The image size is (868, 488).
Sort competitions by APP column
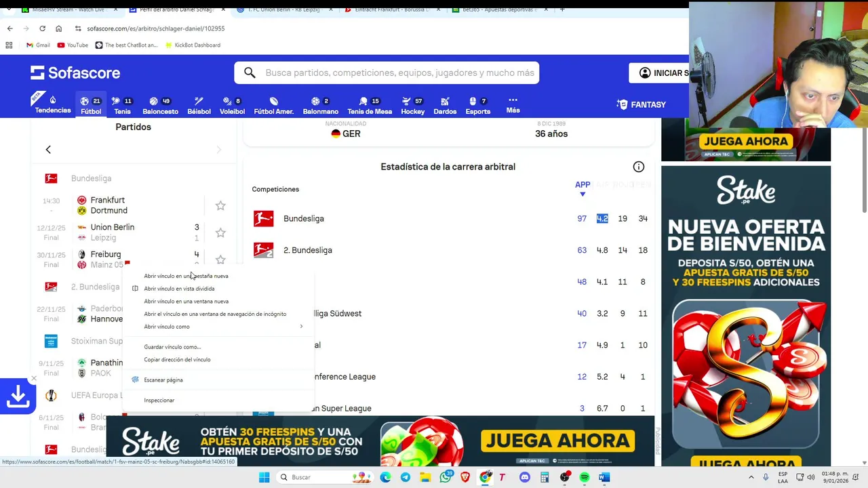[583, 188]
